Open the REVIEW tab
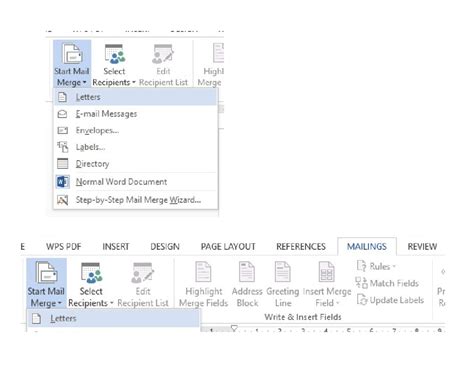This screenshot has width=474, height=366. pos(422,247)
